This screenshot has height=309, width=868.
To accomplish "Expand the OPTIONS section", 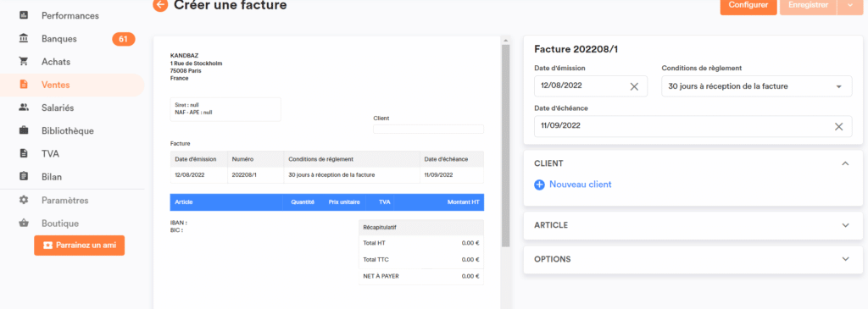I will tap(845, 259).
